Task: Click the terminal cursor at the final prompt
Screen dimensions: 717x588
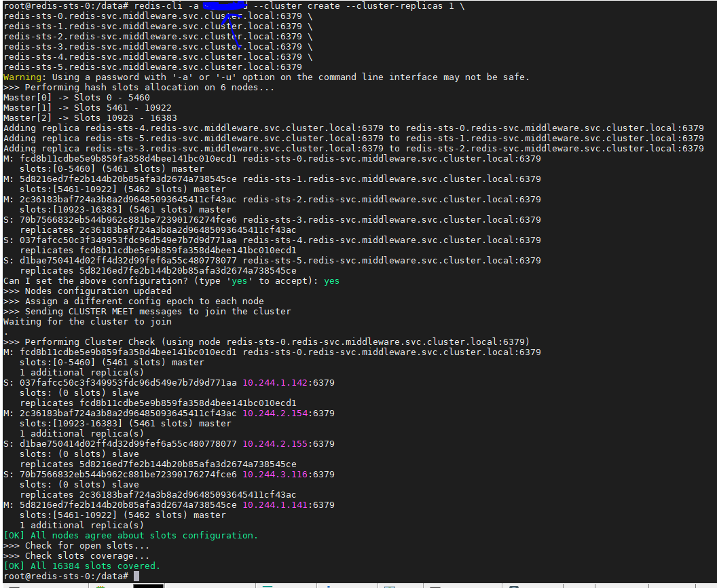Action: (136, 576)
